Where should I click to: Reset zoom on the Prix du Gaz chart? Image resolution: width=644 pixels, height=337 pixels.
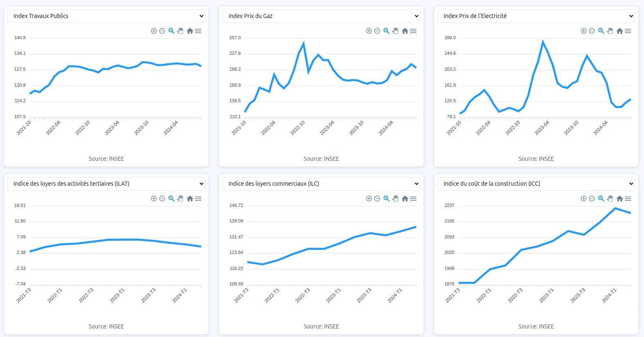(405, 31)
